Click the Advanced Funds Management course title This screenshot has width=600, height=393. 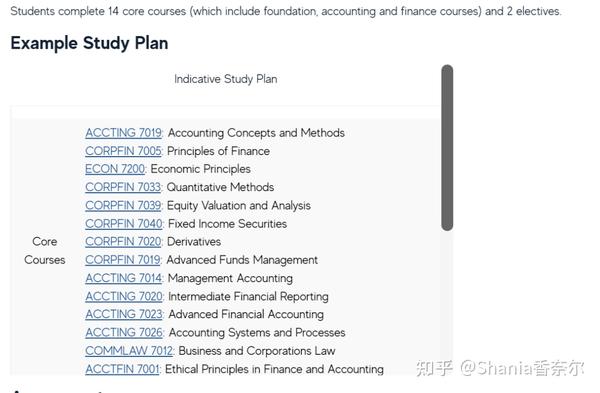coord(242,260)
